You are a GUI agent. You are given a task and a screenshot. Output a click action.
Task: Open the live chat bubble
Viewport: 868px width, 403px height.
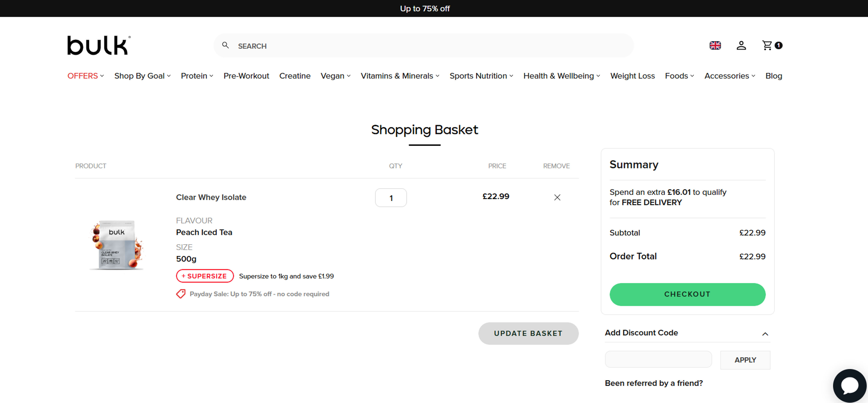pos(849,385)
